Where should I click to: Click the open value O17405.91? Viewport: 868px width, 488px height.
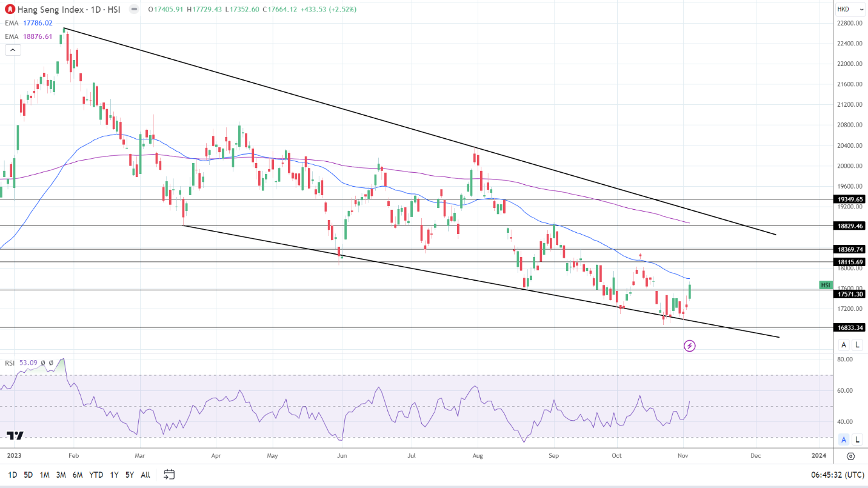pyautogui.click(x=165, y=10)
